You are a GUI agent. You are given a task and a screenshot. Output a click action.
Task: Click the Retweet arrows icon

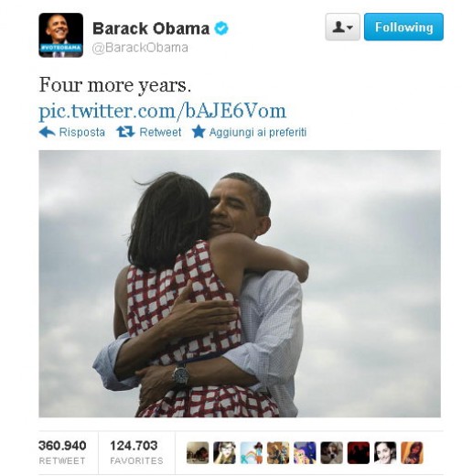[125, 132]
